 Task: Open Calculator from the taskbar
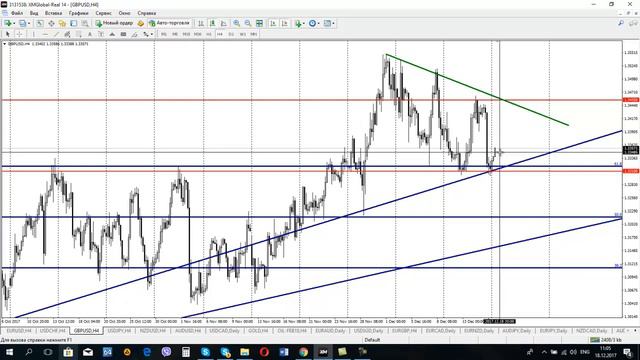pyautogui.click(x=186, y=352)
